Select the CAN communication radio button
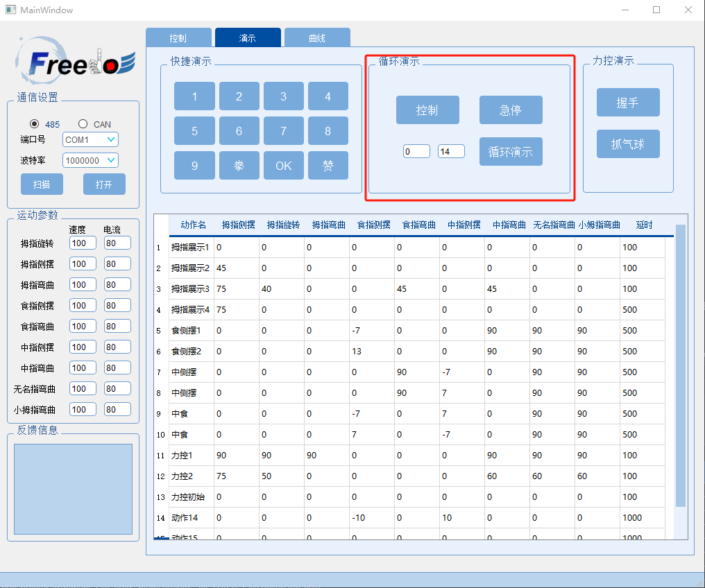Viewport: 705px width, 588px height. pos(83,124)
